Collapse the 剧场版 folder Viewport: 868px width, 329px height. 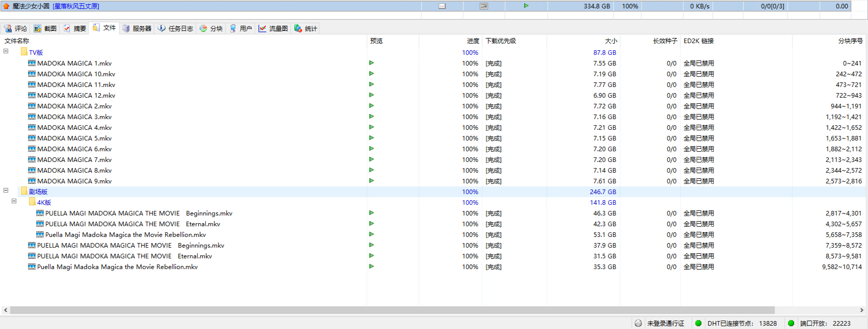point(6,190)
